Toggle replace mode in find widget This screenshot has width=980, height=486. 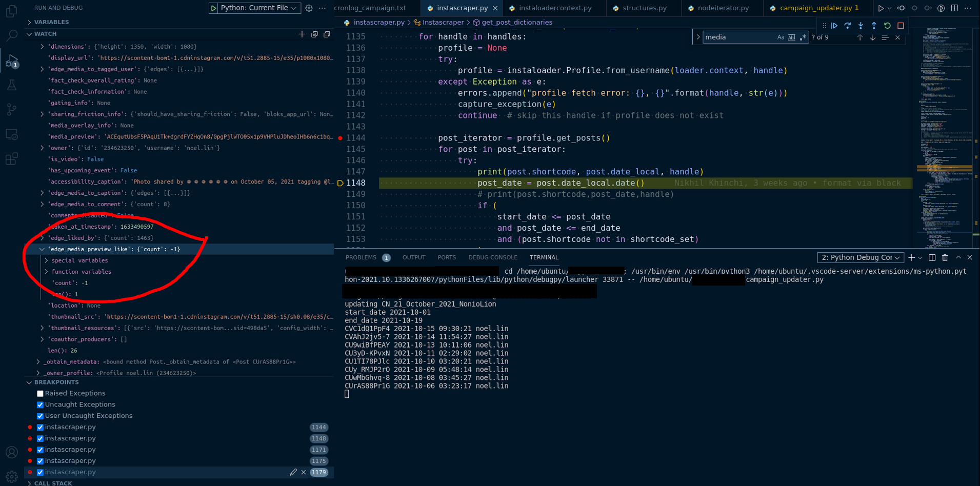[x=698, y=37]
